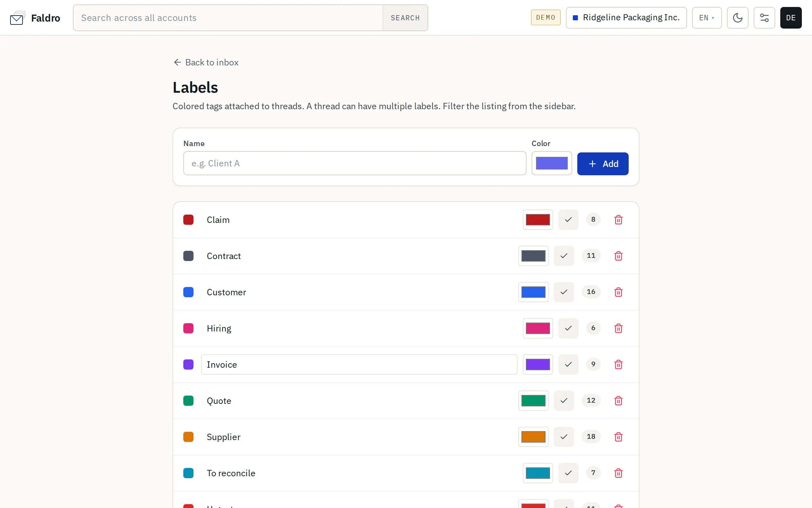The width and height of the screenshot is (812, 508).
Task: Click the Add label button
Action: pyautogui.click(x=603, y=164)
